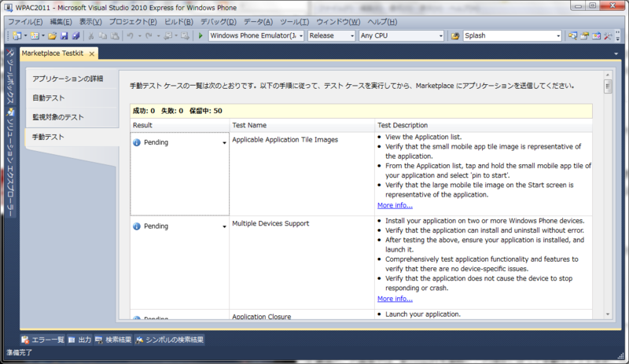
Task: Open the toolbar options overflow arrow
Action: 618,36
